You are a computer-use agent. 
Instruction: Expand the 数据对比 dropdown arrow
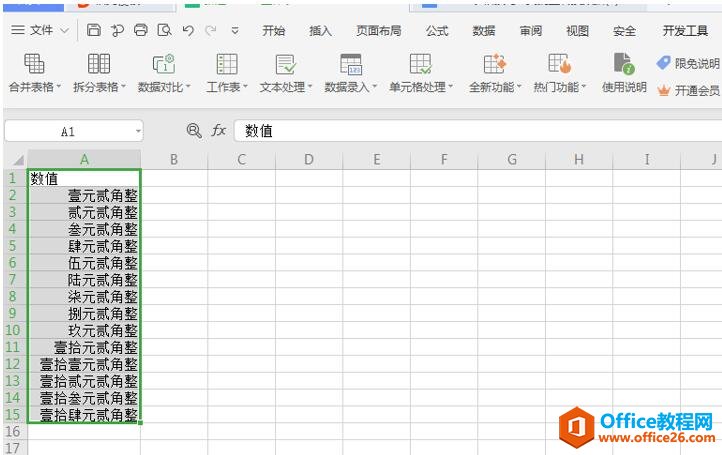coord(188,87)
